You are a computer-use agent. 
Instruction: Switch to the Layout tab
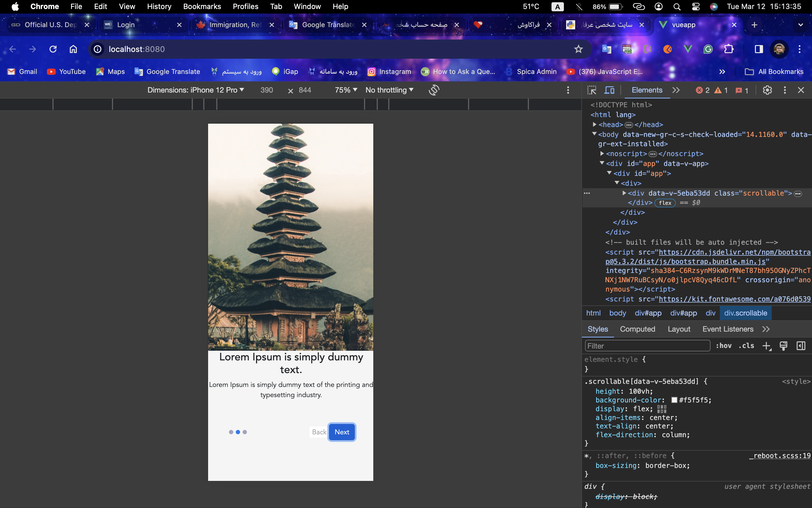[679, 329]
